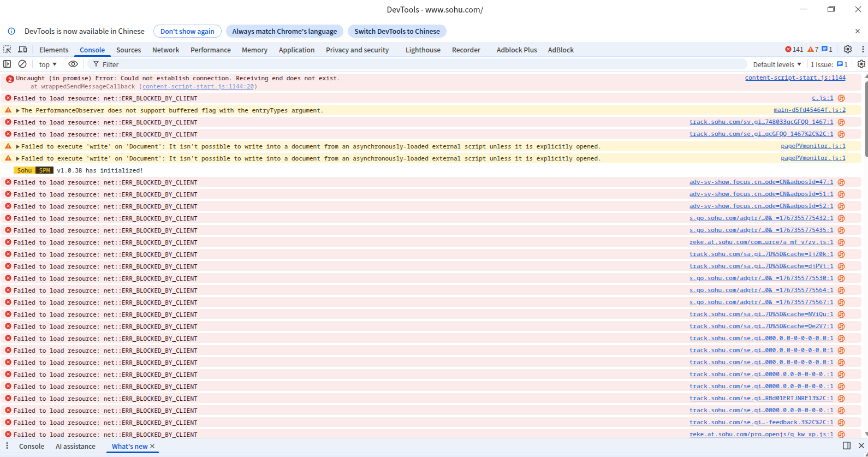The width and height of the screenshot is (868, 457).
Task: Create a live expression with eye icon
Action: click(73, 64)
